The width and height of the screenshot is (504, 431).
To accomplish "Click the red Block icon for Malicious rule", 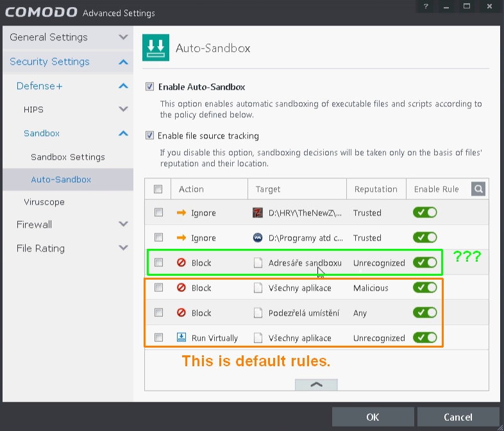I will (181, 288).
